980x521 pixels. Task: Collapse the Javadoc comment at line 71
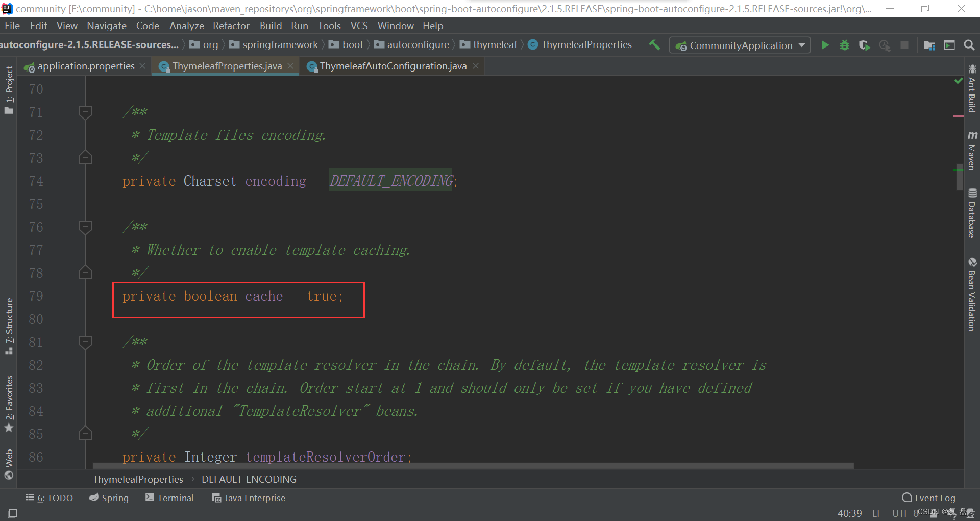pyautogui.click(x=85, y=112)
